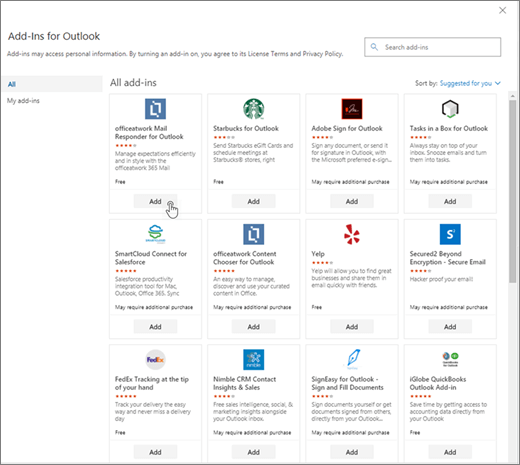Click the Nimble CRM Contact Insights icon
The height and width of the screenshot is (465, 520).
click(x=254, y=359)
